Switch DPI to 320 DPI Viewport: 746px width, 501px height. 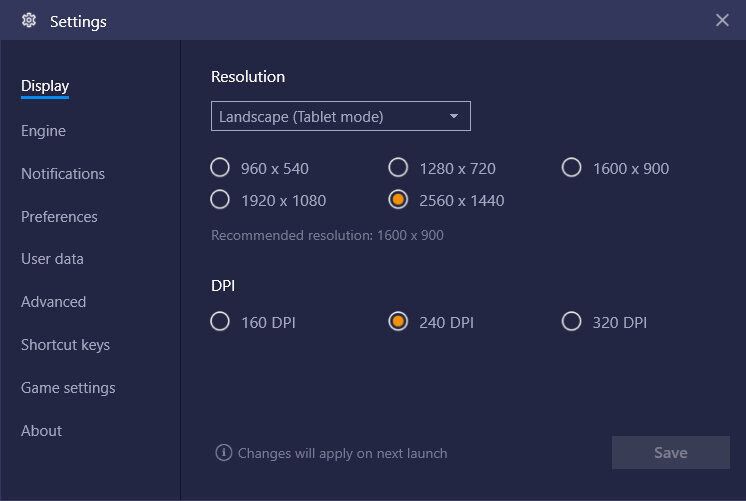[571, 322]
